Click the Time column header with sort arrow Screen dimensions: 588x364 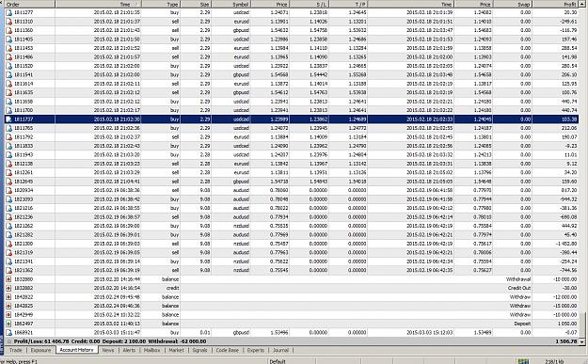[x=98, y=4]
